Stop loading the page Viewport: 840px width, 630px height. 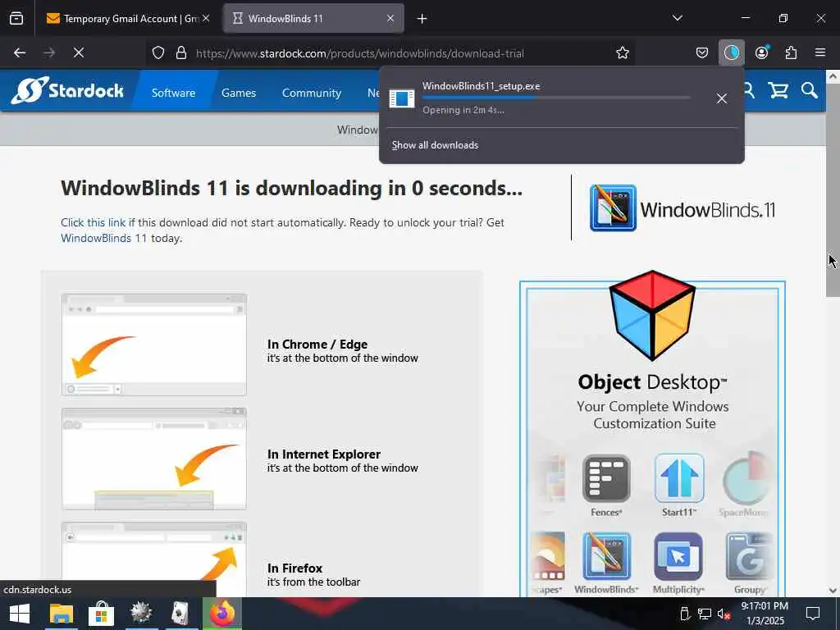[79, 52]
